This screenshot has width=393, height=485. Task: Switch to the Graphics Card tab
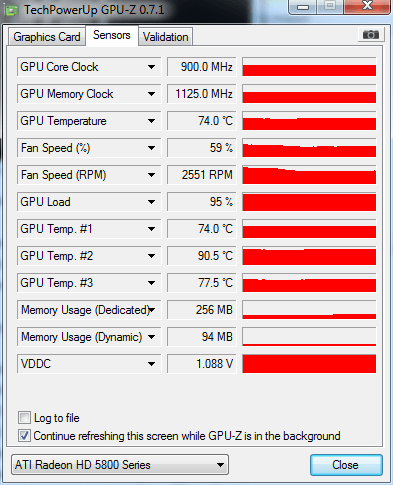(47, 37)
